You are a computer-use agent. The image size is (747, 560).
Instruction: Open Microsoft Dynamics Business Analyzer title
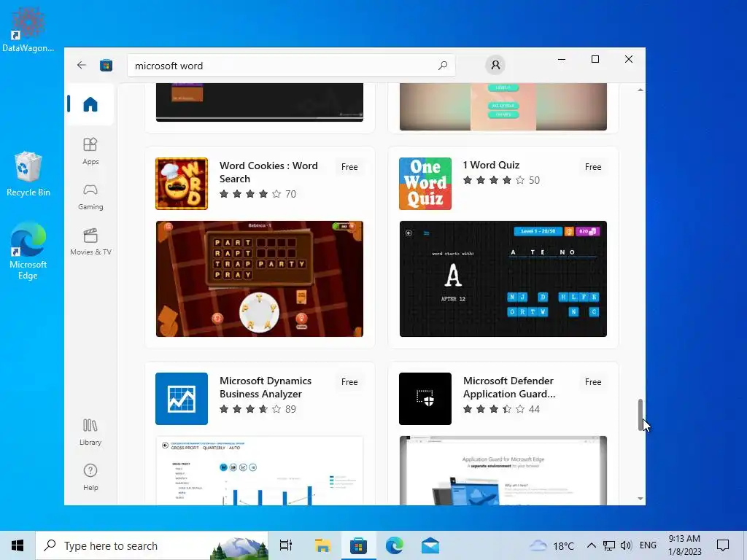266,387
